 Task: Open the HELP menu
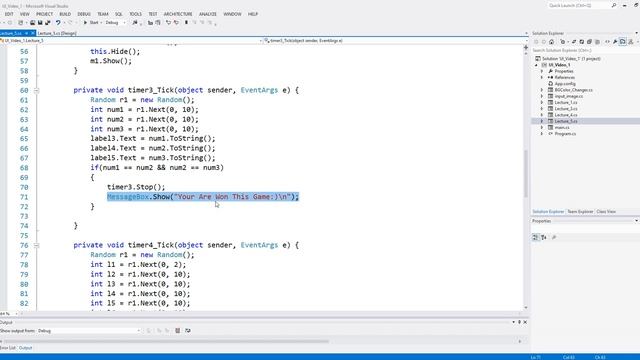[x=253, y=14]
